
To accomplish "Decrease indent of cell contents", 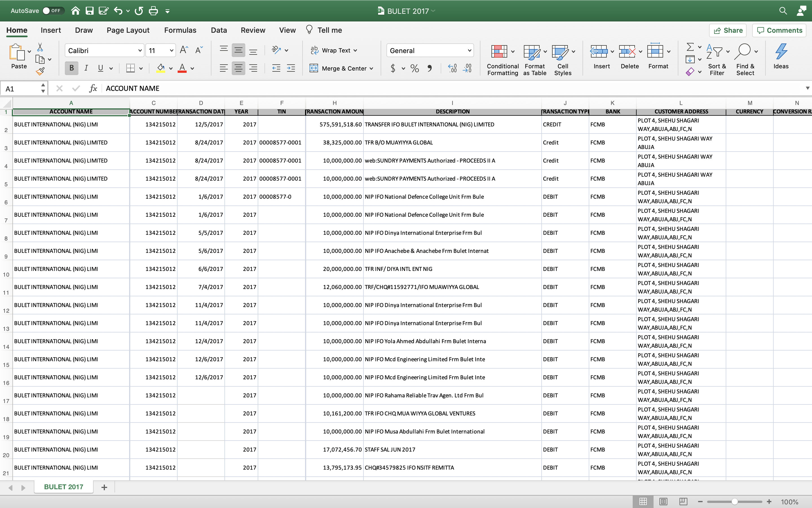I will click(x=276, y=68).
